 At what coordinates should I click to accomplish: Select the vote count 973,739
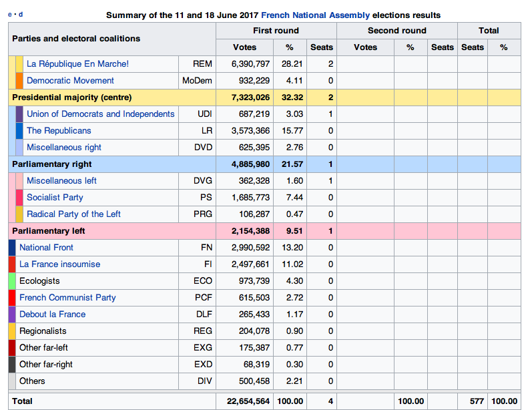coord(254,280)
